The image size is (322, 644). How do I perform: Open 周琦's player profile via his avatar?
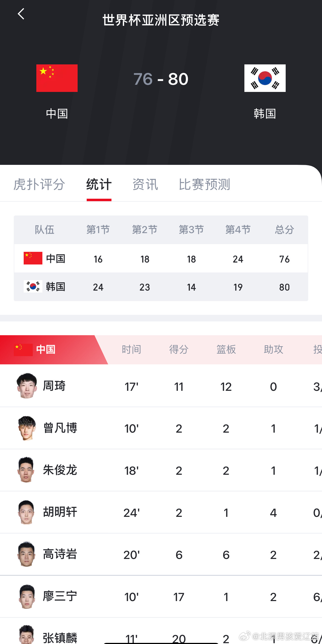pyautogui.click(x=26, y=386)
